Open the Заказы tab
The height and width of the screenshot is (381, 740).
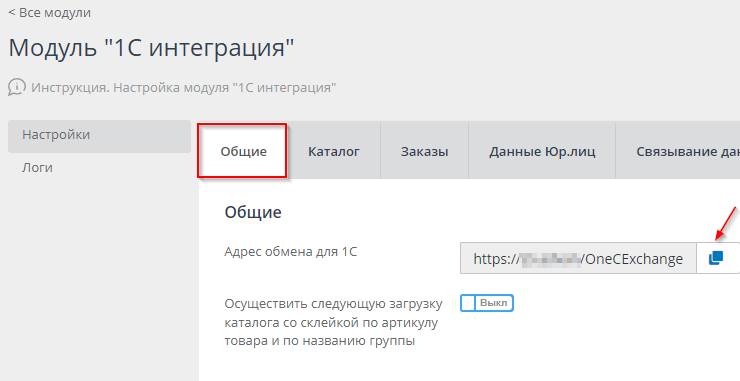(424, 151)
